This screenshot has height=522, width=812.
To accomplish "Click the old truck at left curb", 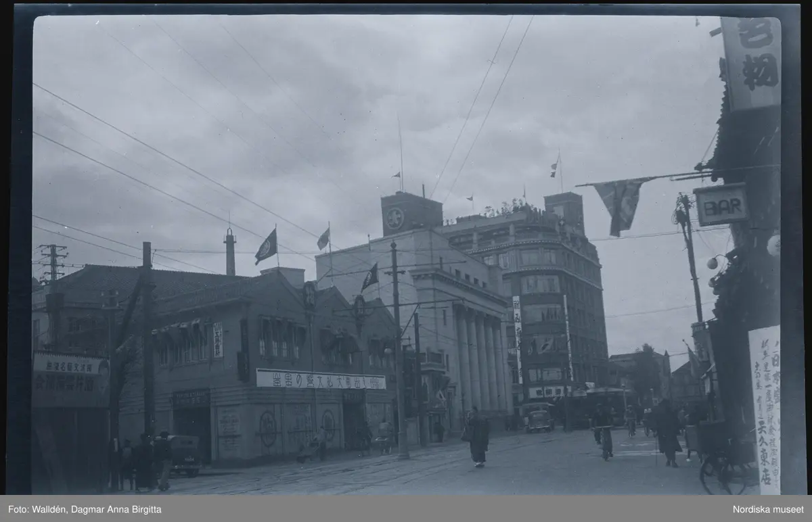I will (x=181, y=455).
